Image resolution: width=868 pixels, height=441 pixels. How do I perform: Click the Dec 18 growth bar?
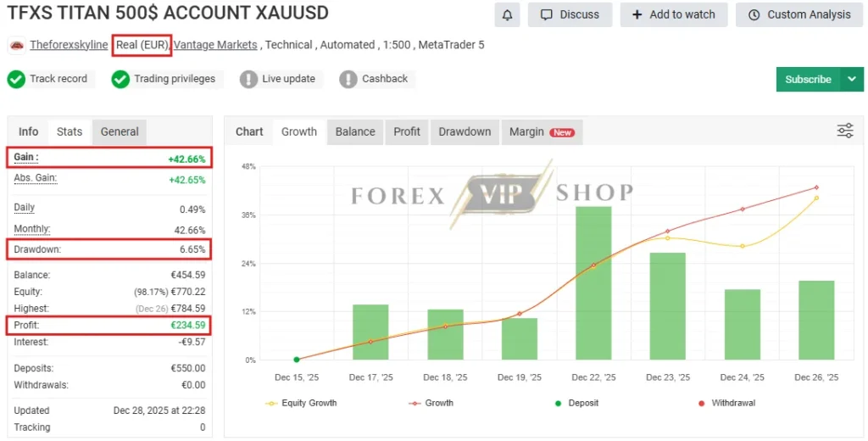click(x=445, y=335)
